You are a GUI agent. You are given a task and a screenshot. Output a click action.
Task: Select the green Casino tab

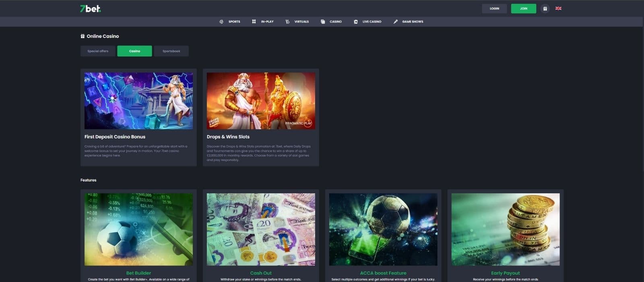point(134,51)
